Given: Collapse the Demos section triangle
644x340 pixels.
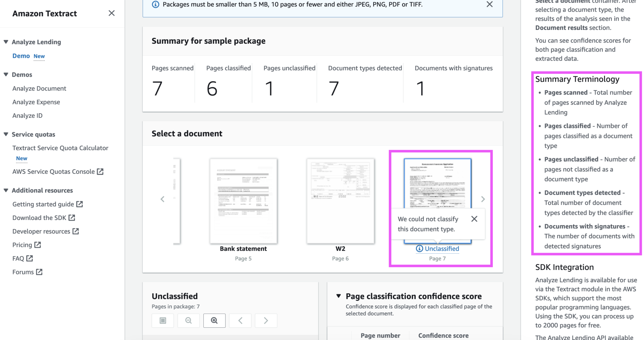Looking at the screenshot, I should point(6,74).
